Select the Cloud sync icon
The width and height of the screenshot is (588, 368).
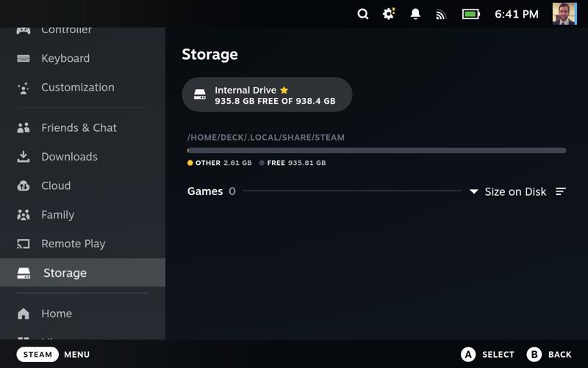[24, 186]
